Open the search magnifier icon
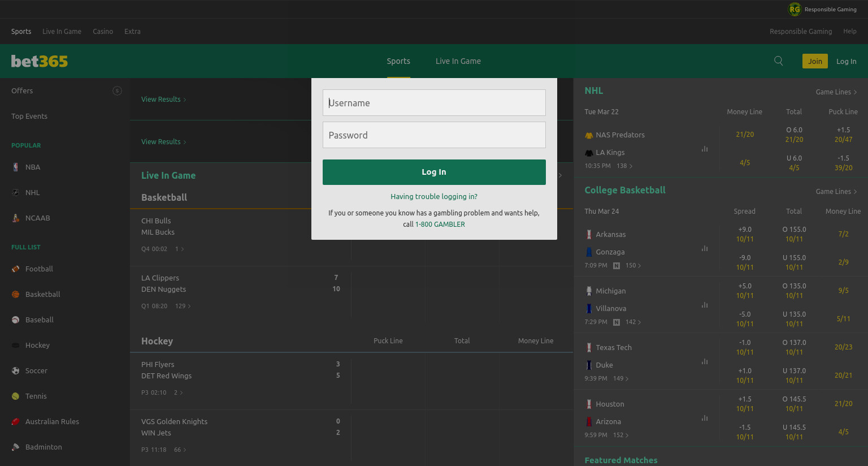868x466 pixels. click(778, 61)
